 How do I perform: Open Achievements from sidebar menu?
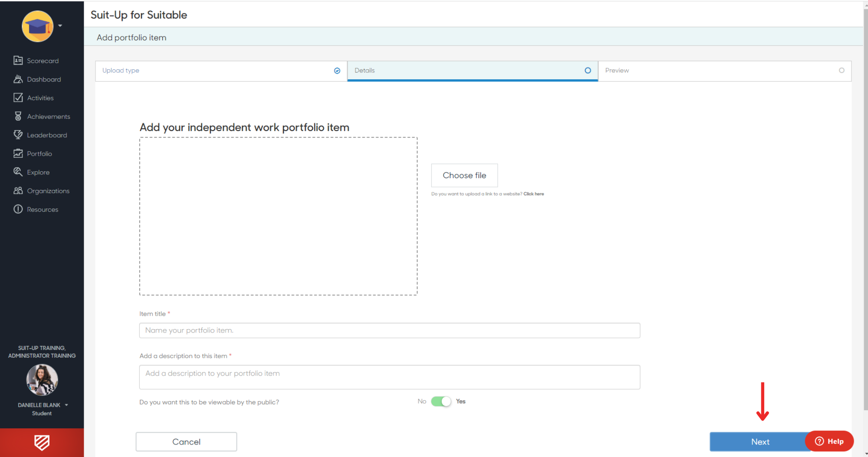pos(42,117)
